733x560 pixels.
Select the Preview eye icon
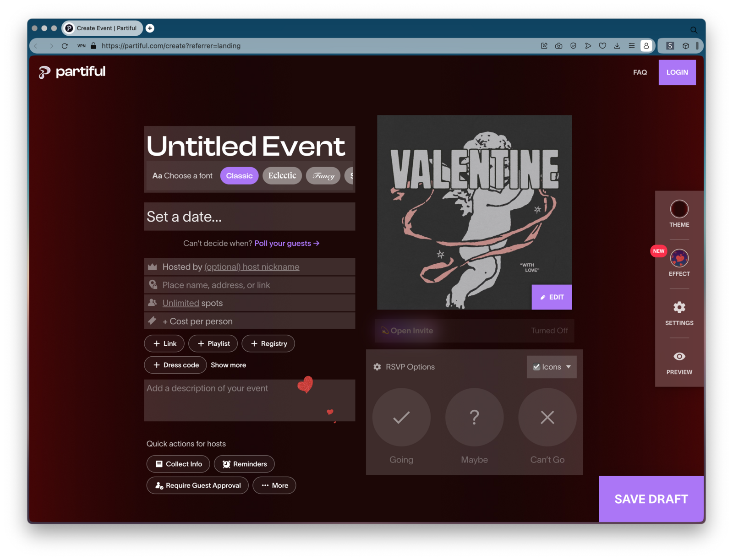(679, 357)
